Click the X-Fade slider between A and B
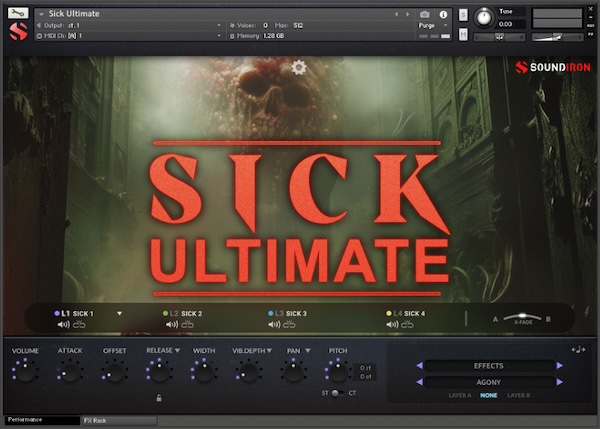This screenshot has height=429, width=600. [521, 318]
